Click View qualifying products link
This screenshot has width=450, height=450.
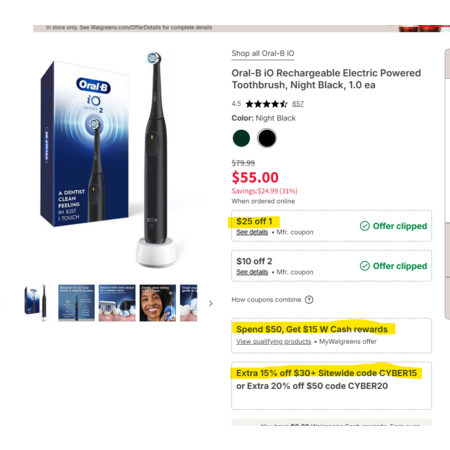(274, 342)
